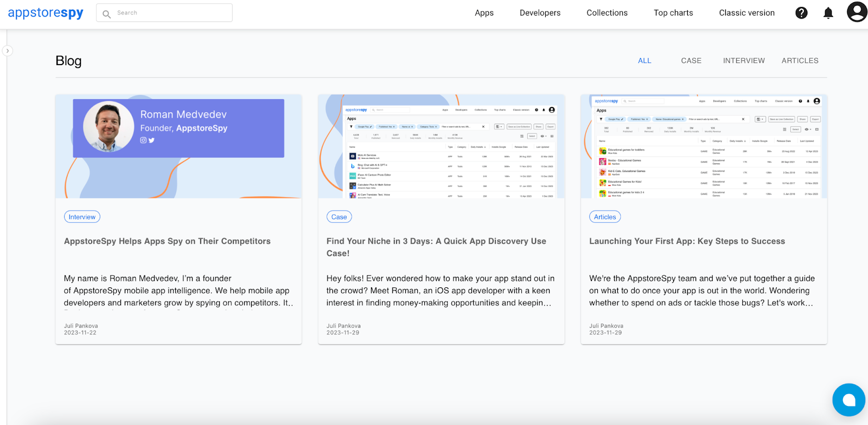Open Roman Medvedev interview thumbnail
868x425 pixels.
point(178,146)
